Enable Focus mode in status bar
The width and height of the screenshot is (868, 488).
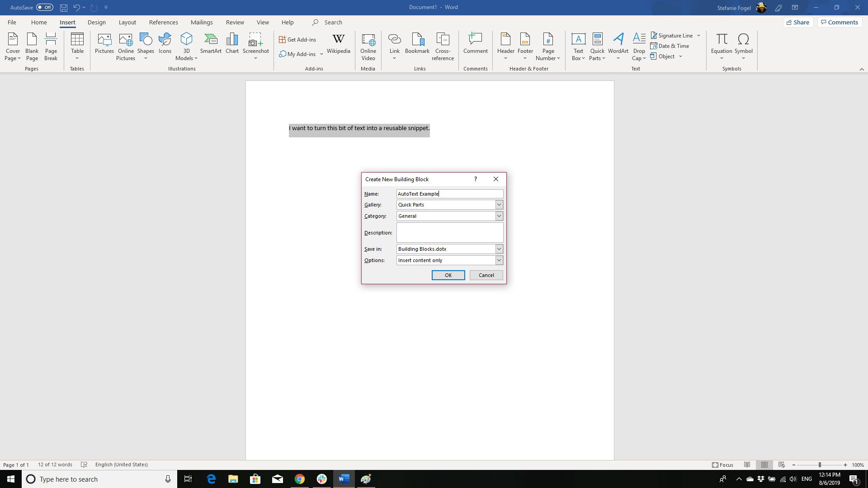pos(722,465)
